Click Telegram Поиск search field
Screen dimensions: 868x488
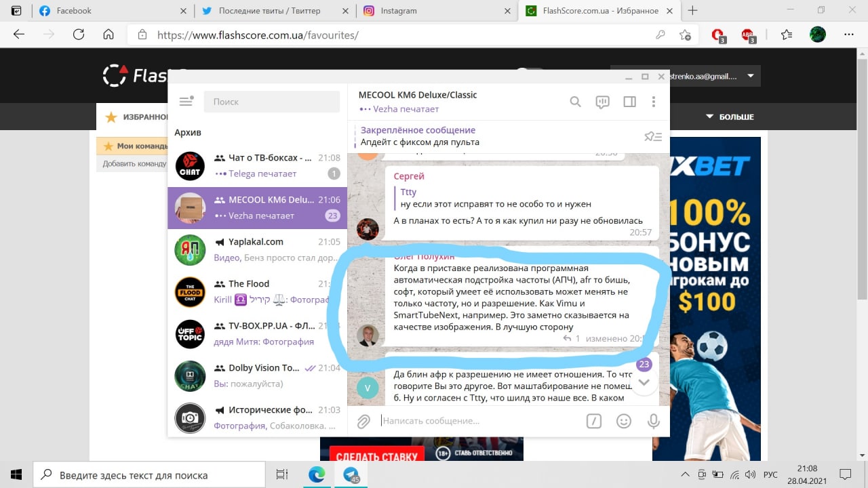coord(272,102)
